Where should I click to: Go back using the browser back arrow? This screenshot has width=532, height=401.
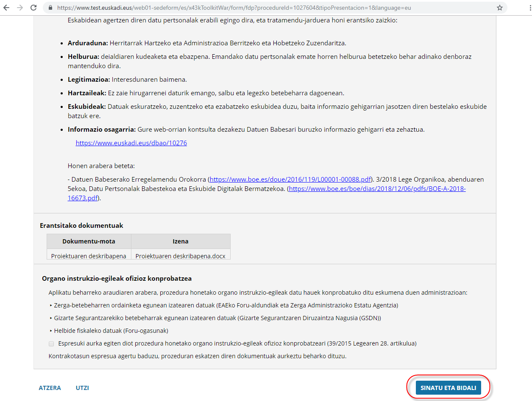pyautogui.click(x=6, y=8)
